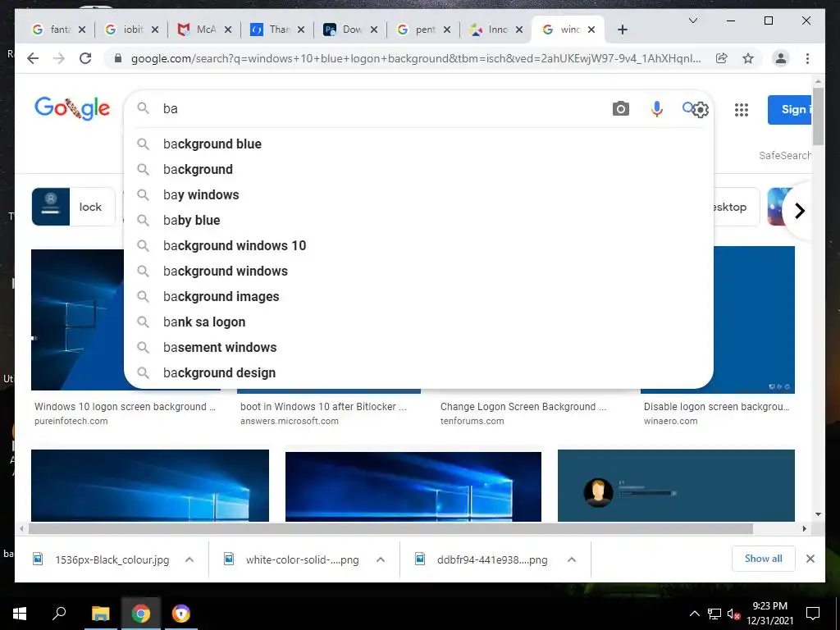The width and height of the screenshot is (840, 630).
Task: Click the horizontal page scrollbar
Action: [x=390, y=529]
